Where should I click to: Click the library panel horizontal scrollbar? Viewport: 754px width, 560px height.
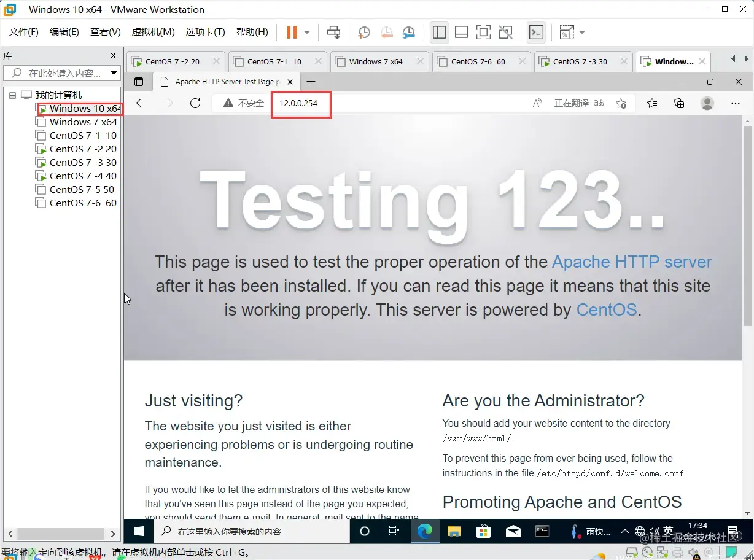tap(61, 534)
